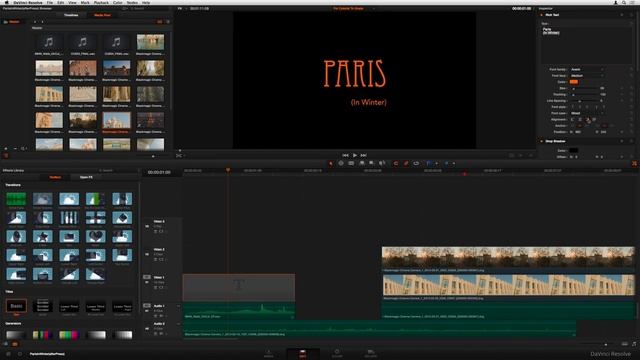The image size is (640, 360).
Task: Open the Font face dropdown showing Medium
Action: coord(587,76)
